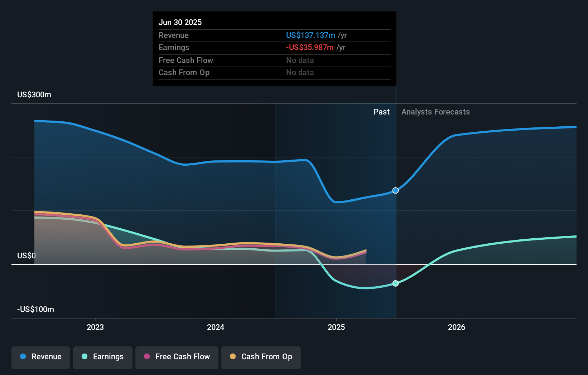Click the Cash From Op tooltip row label
Image resolution: width=588 pixels, height=375 pixels.
click(x=184, y=72)
